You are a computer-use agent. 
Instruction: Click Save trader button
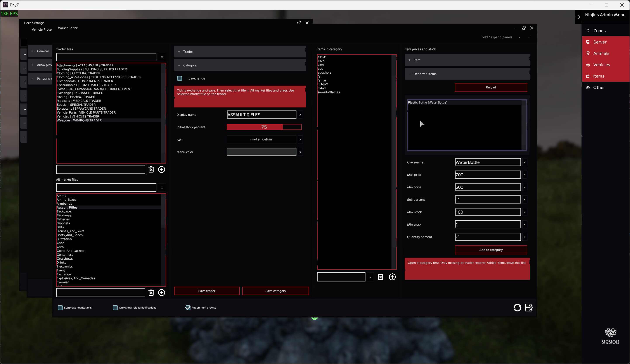(x=207, y=291)
